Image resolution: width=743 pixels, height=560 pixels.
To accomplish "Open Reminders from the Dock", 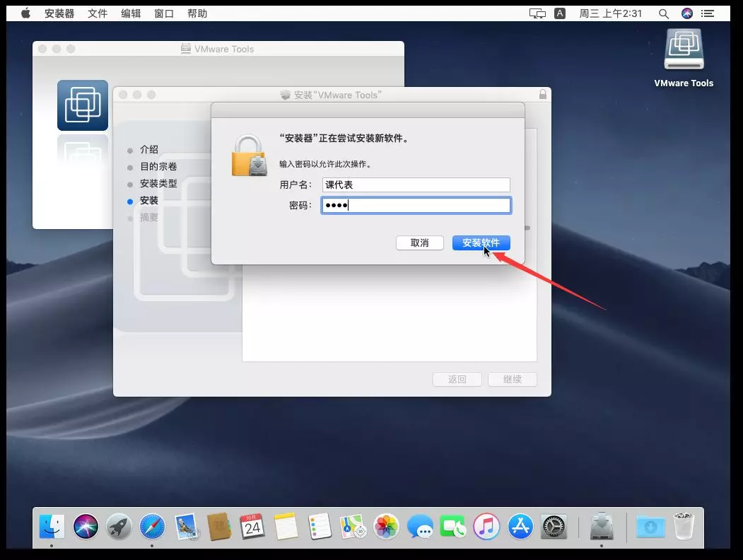I will pos(320,526).
